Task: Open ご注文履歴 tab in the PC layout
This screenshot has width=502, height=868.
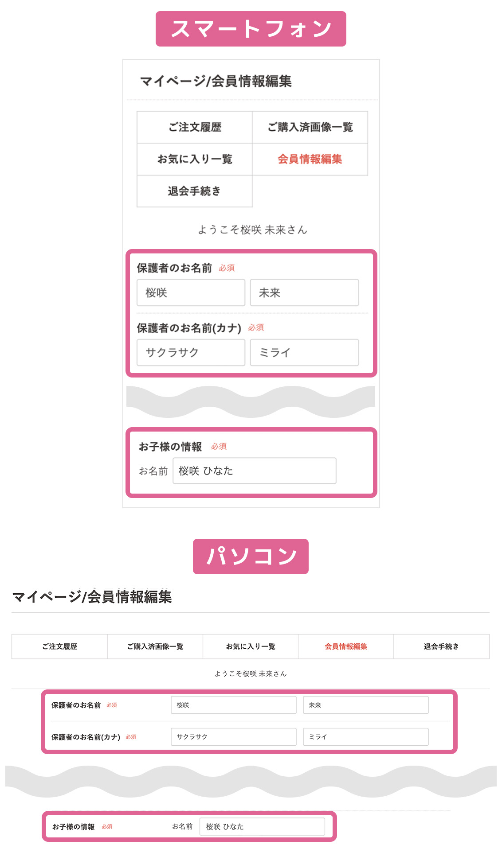Action: pyautogui.click(x=59, y=646)
